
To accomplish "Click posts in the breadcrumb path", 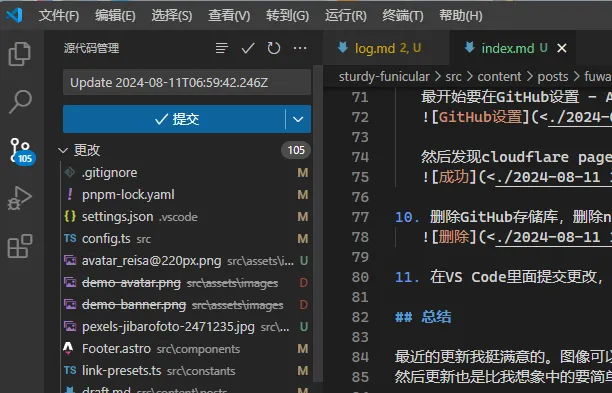I will (553, 76).
